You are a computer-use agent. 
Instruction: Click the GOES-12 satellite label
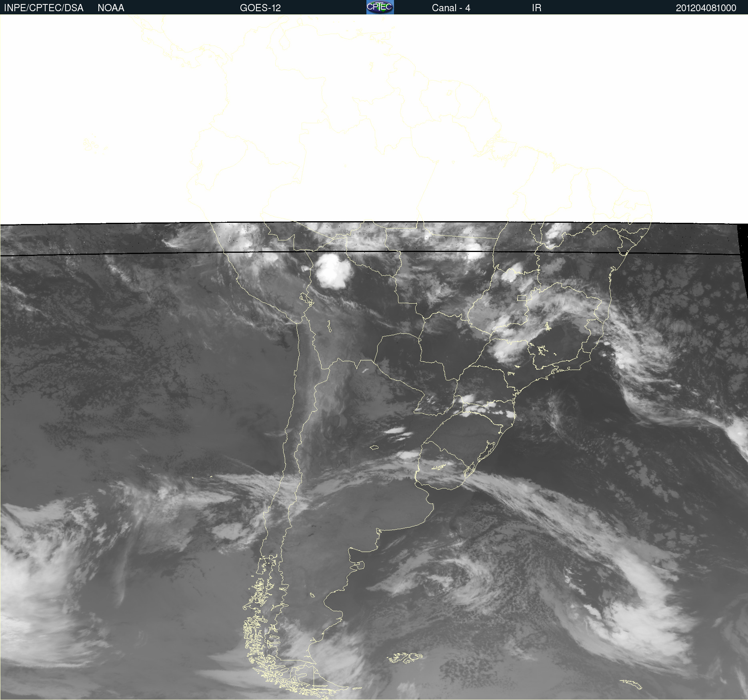pyautogui.click(x=260, y=8)
